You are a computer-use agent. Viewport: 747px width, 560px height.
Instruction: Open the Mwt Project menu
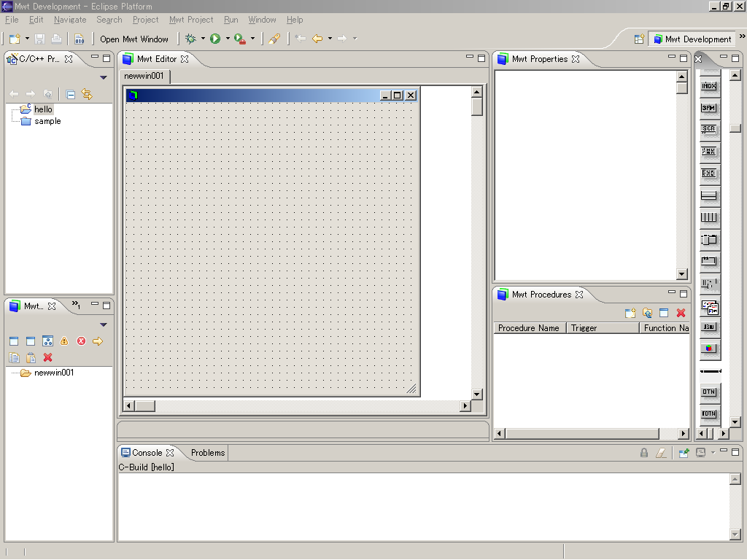coord(191,20)
